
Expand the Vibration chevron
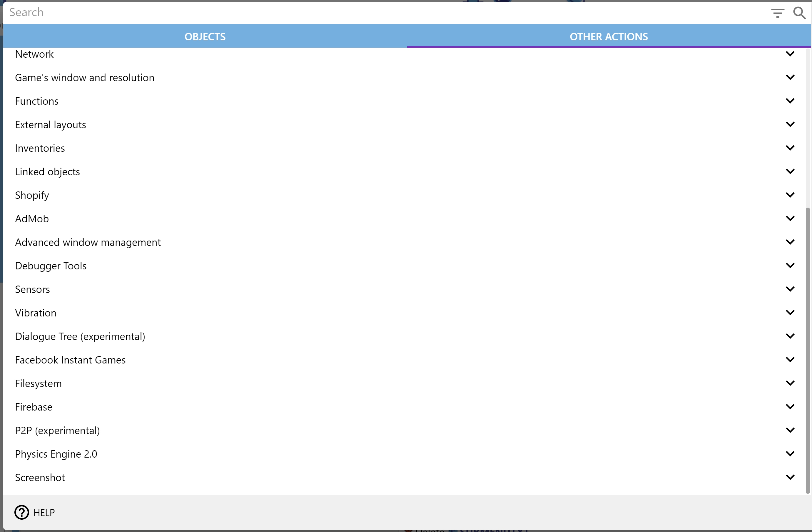[790, 313]
